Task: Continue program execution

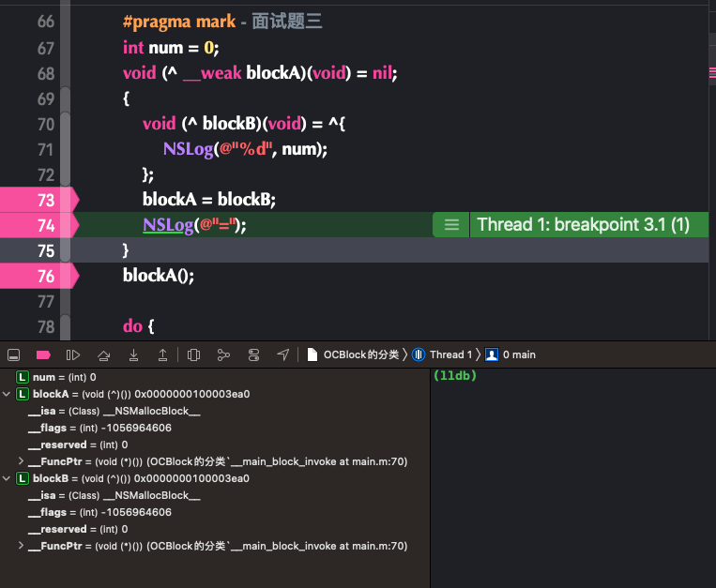Action: click(73, 354)
